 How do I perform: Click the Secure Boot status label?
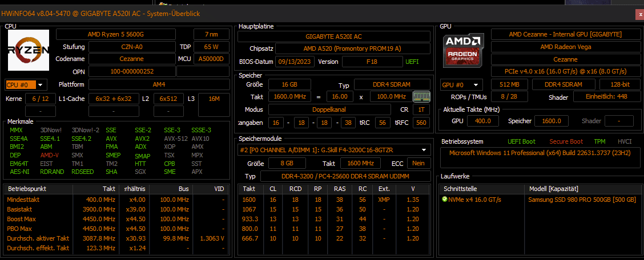click(566, 141)
